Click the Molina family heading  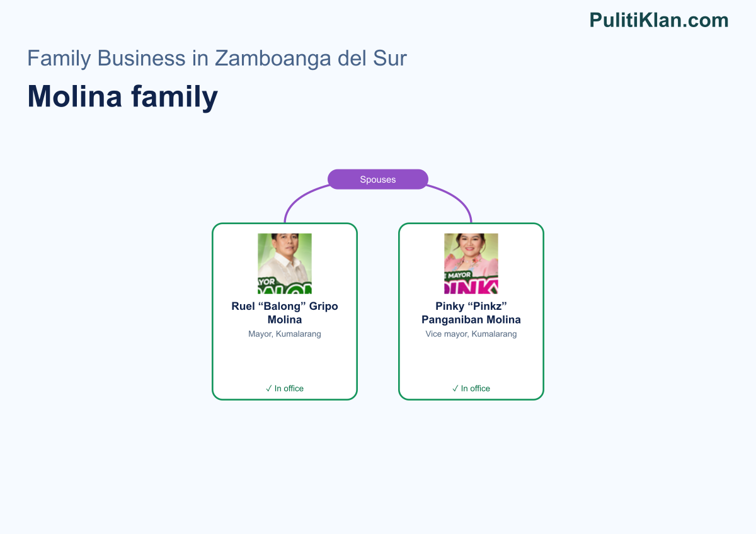coord(123,96)
